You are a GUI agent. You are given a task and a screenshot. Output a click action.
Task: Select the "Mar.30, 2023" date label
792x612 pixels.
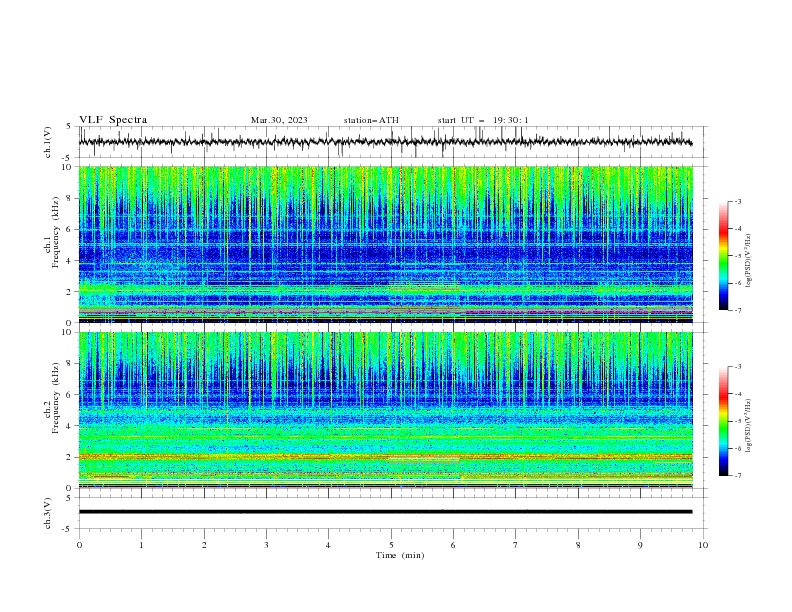click(x=279, y=120)
